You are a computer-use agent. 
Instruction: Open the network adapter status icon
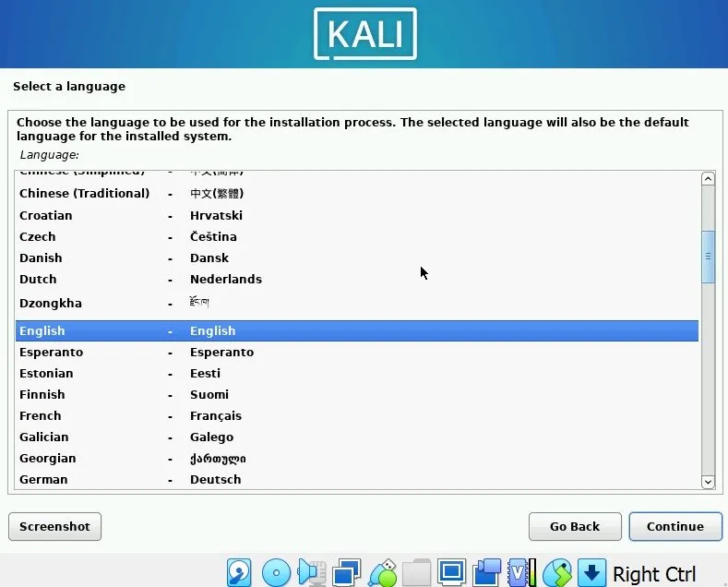tap(347, 572)
